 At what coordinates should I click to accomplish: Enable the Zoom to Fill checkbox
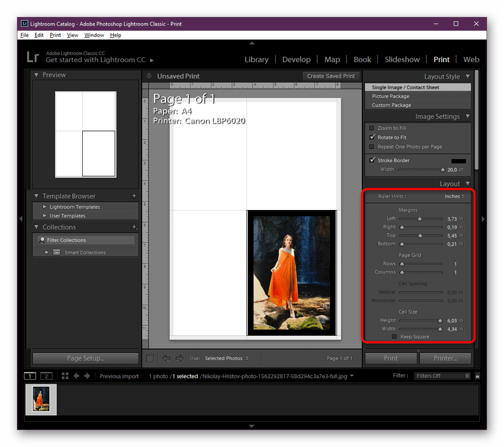tap(371, 128)
